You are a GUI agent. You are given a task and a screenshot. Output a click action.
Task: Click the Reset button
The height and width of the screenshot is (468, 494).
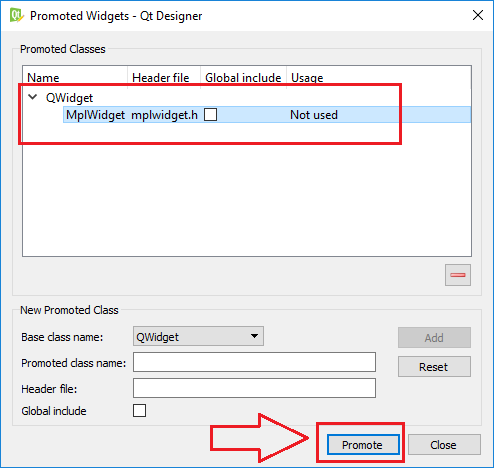(434, 367)
